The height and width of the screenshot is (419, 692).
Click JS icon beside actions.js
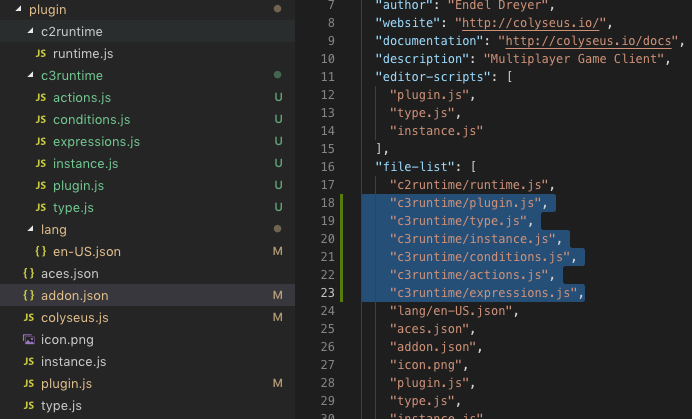41,97
